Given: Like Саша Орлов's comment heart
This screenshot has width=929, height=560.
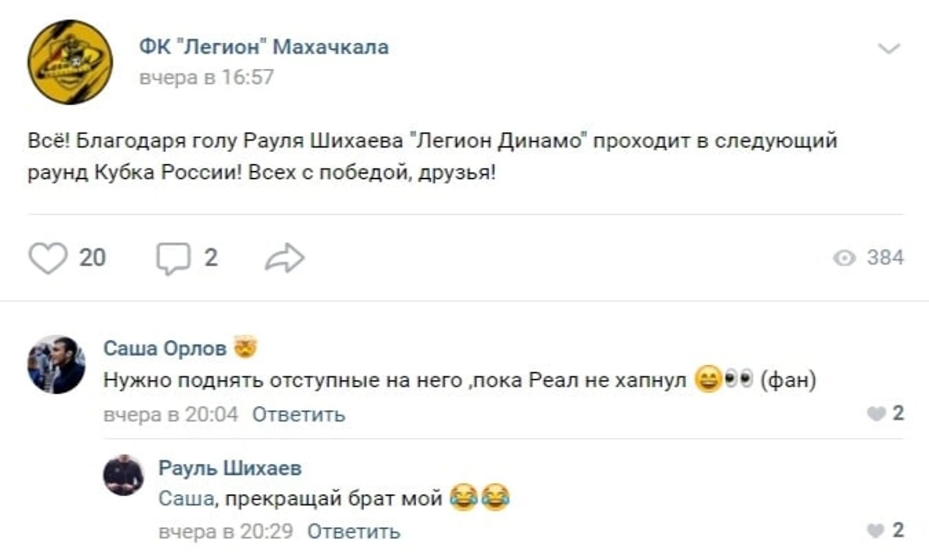Looking at the screenshot, I should [876, 414].
